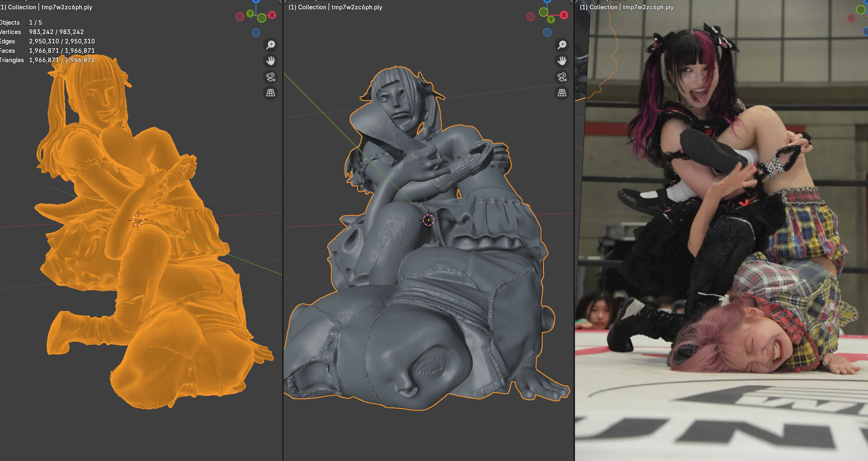This screenshot has width=868, height=461.
Task: Click green axis ball in right viewport gizmo
Action: [x=861, y=9]
